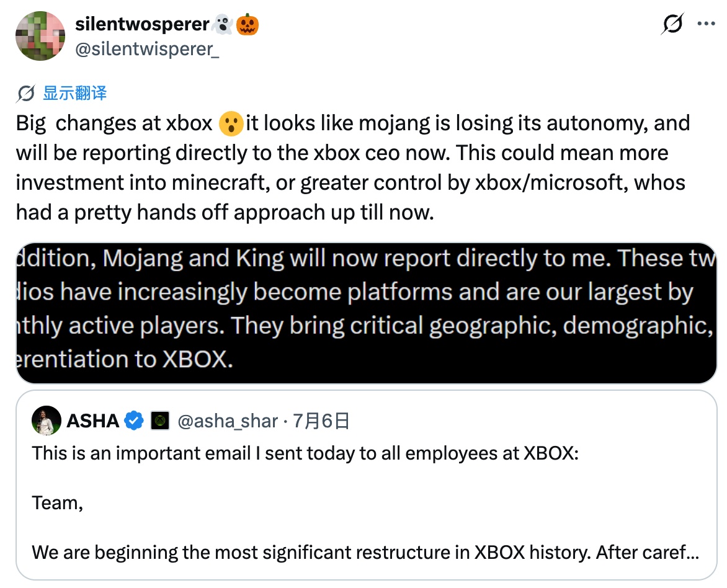Click the pumpkin emoji in the username
This screenshot has width=727, height=588.
[x=247, y=24]
